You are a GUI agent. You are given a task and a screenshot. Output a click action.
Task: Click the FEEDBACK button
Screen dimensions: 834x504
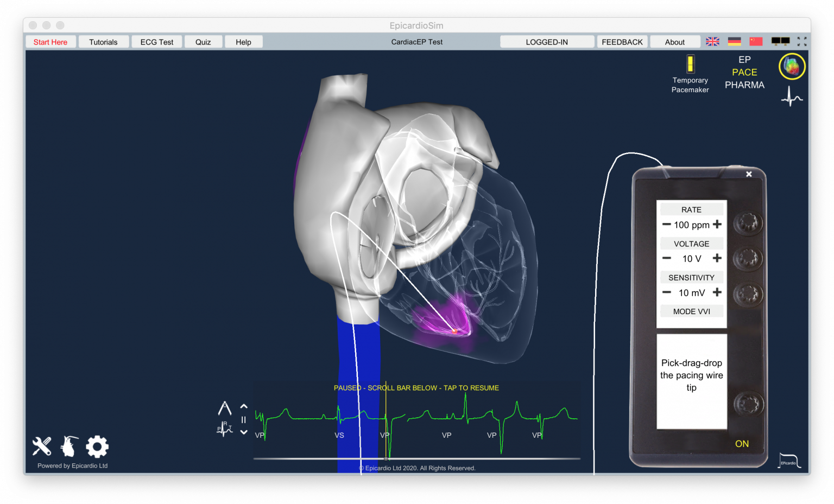pyautogui.click(x=622, y=42)
